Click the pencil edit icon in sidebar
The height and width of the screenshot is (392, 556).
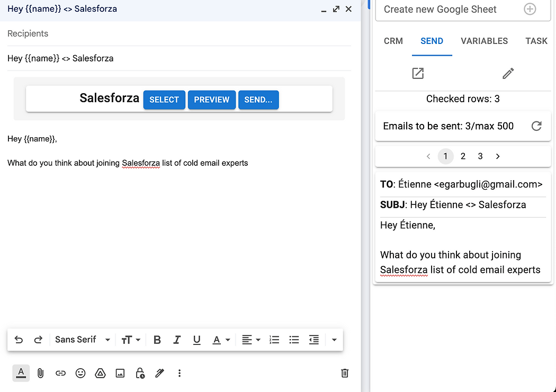(508, 74)
